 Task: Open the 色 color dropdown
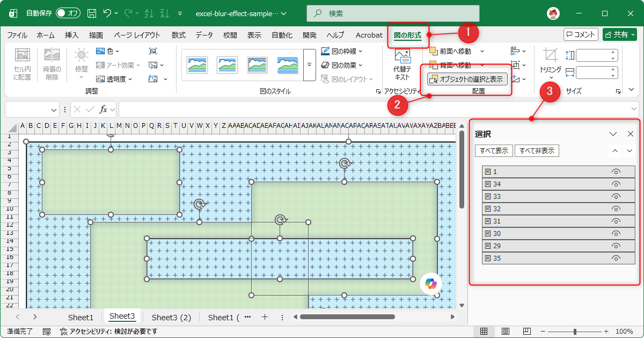coord(107,51)
